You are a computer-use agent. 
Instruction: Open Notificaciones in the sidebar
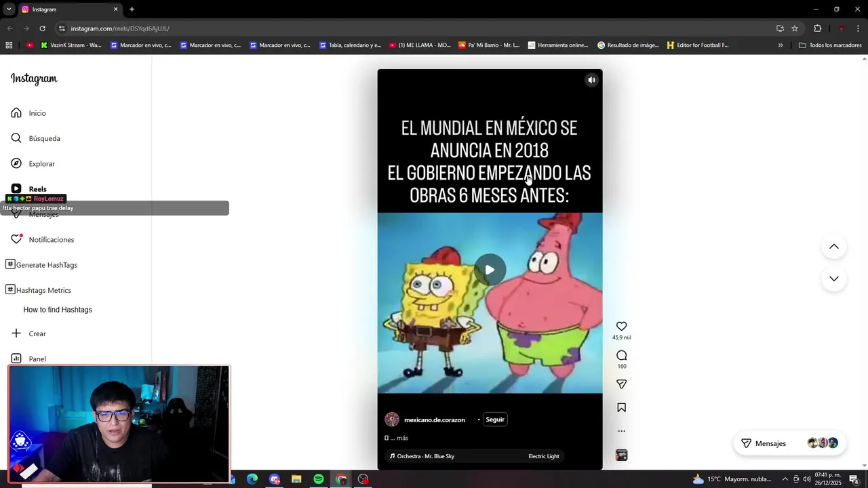pyautogui.click(x=42, y=240)
